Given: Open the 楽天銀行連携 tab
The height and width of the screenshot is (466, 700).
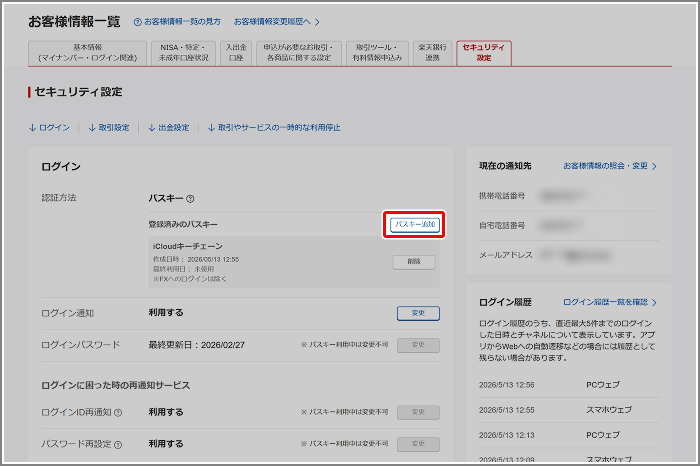Looking at the screenshot, I should (432, 53).
